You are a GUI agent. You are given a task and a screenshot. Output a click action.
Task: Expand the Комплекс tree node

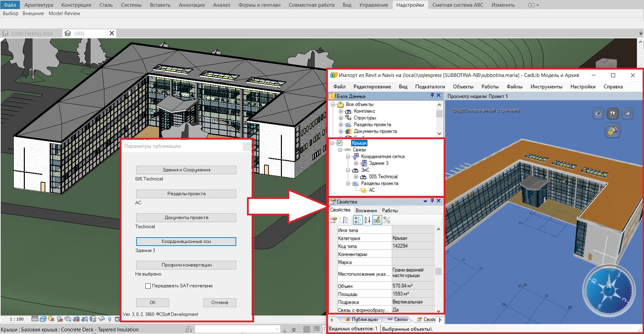click(x=341, y=111)
